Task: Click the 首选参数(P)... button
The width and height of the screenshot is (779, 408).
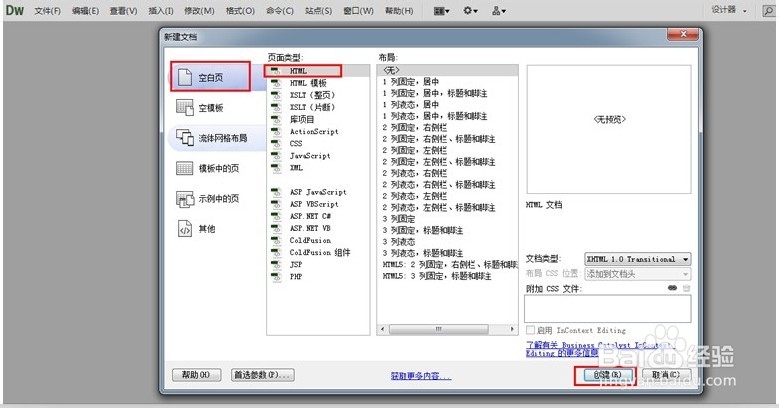Action: (x=263, y=375)
